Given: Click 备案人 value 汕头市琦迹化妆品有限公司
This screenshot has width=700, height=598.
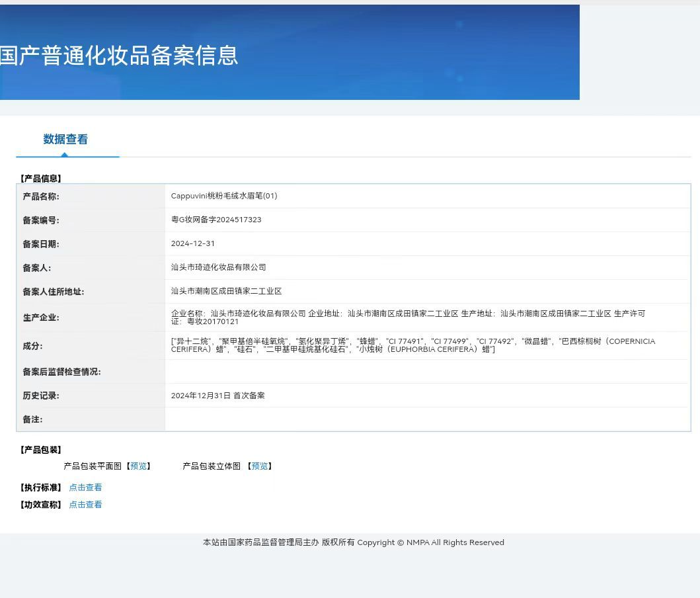Looking at the screenshot, I should pos(218,267).
